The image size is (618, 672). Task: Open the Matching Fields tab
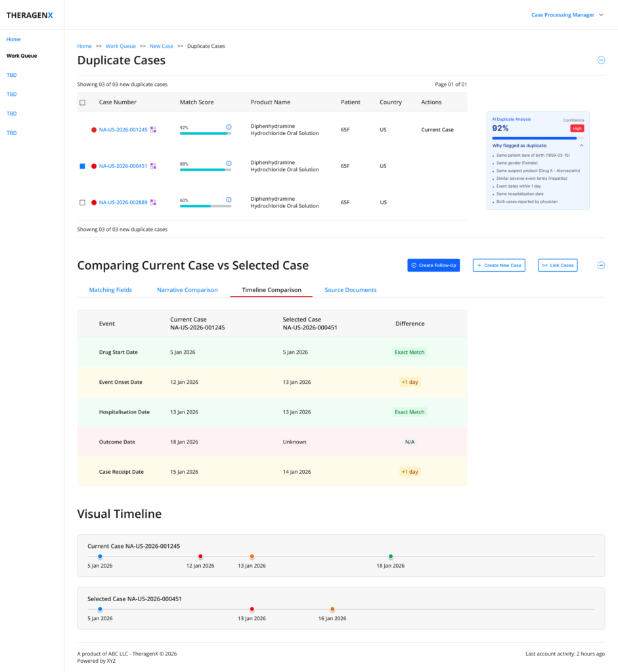[x=110, y=290]
